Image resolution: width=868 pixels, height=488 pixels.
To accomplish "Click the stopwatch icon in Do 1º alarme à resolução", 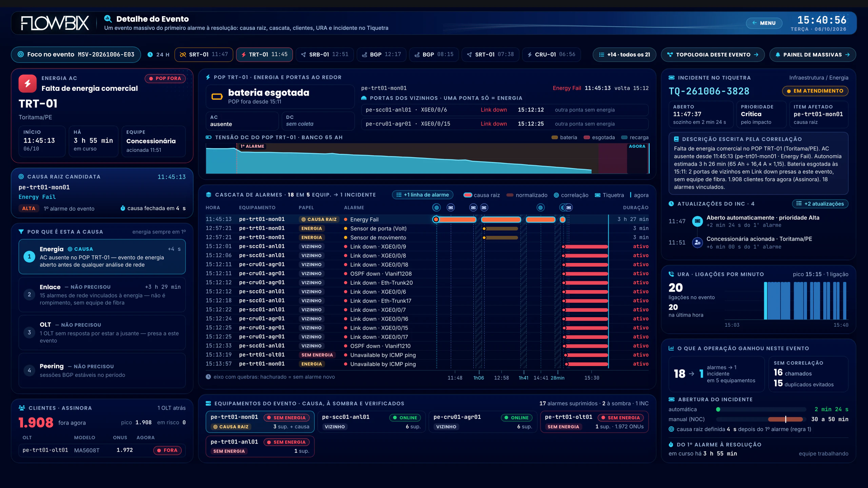I will 671,445.
